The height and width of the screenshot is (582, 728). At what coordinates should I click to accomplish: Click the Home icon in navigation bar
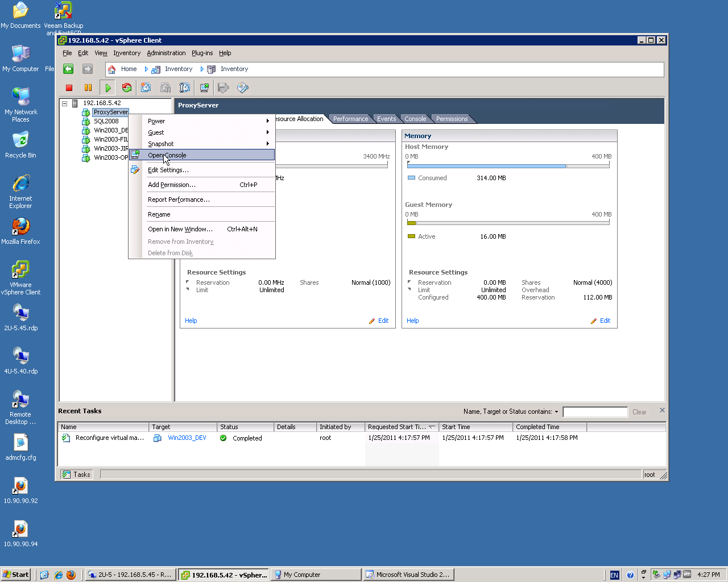tap(112, 69)
